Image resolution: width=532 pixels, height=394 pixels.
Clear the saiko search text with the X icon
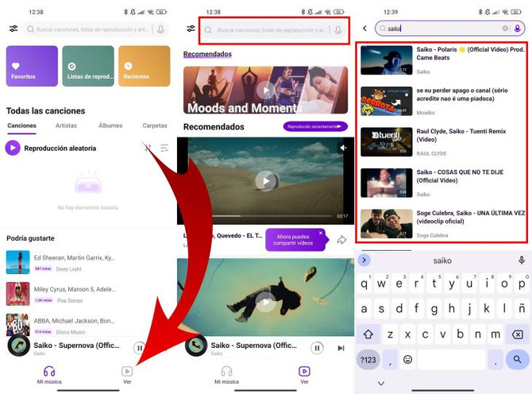(x=505, y=29)
